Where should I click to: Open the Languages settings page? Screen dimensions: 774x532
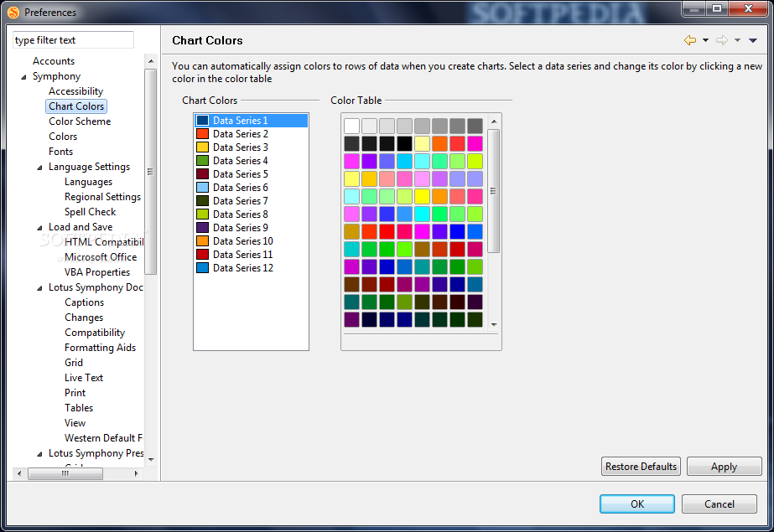click(88, 182)
